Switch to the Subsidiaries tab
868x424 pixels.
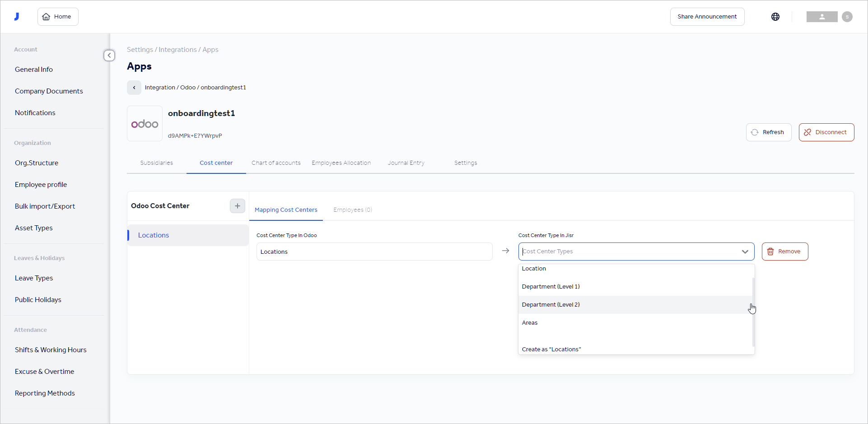point(156,163)
